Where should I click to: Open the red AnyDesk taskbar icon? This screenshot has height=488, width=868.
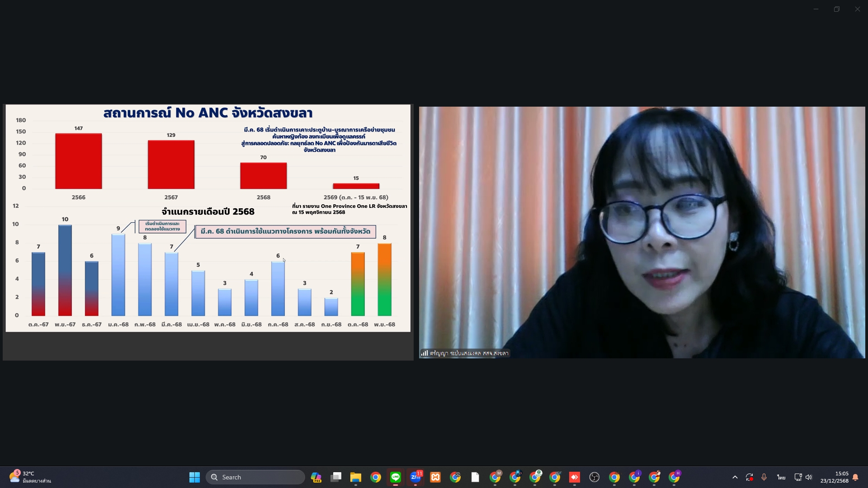[x=575, y=477]
